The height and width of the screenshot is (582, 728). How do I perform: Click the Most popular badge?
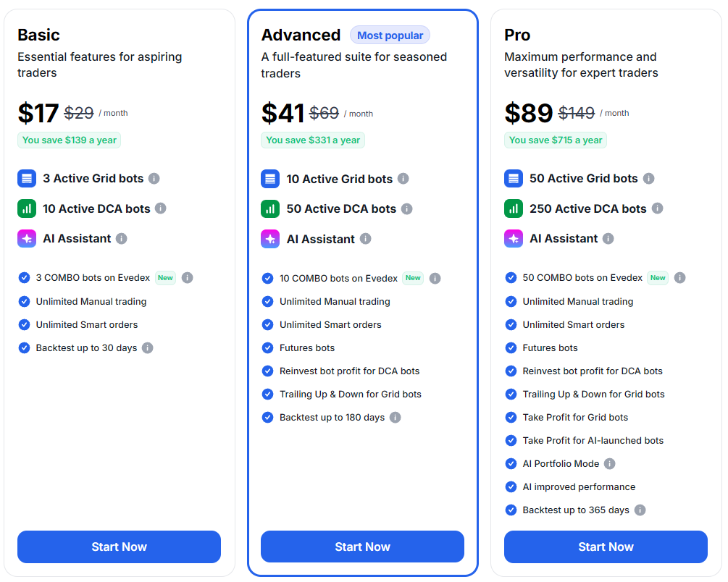tap(390, 35)
